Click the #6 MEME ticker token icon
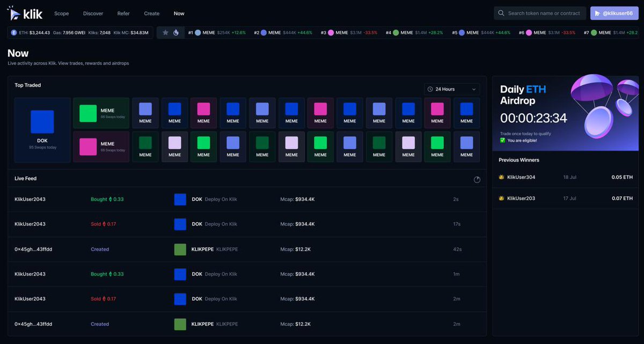The width and height of the screenshot is (644, 344). click(529, 33)
